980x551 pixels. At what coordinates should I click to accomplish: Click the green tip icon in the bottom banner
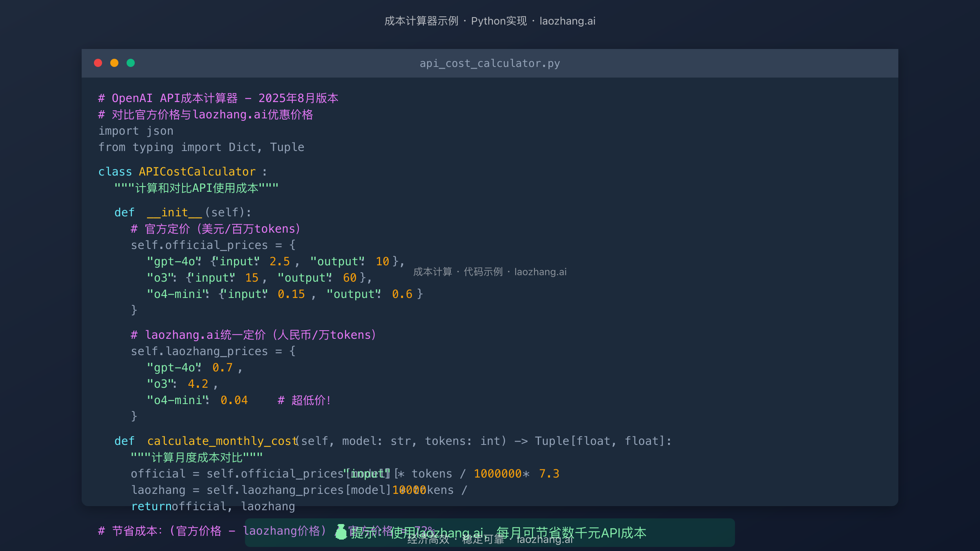[341, 532]
